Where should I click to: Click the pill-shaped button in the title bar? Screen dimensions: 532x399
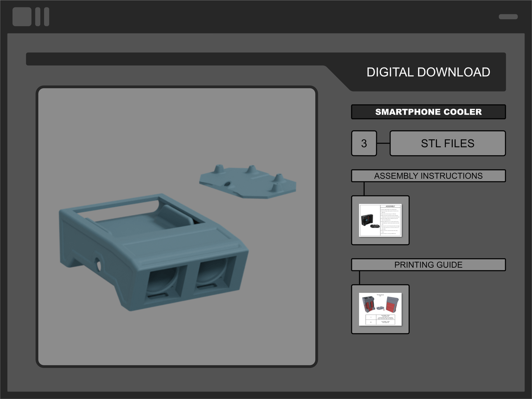[x=508, y=17]
